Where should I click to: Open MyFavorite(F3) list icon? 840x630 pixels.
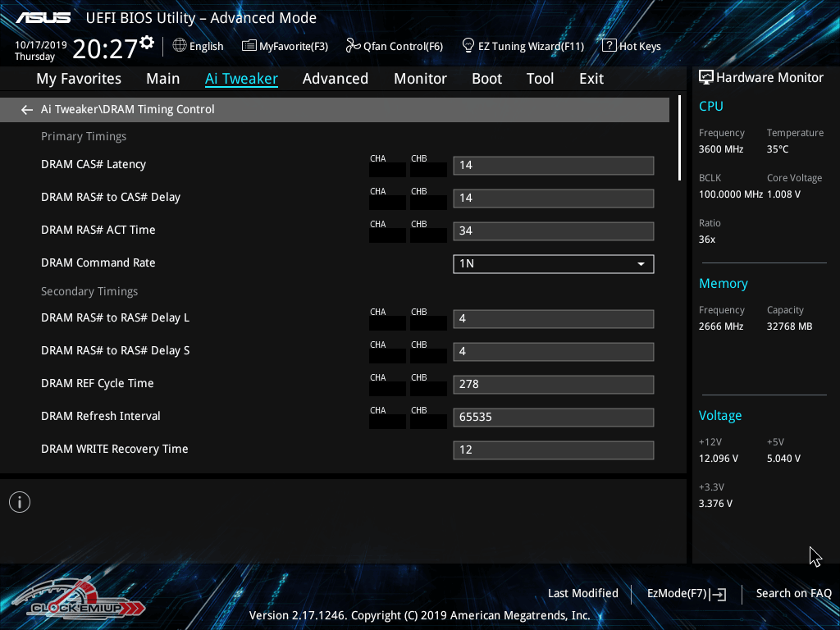point(249,46)
